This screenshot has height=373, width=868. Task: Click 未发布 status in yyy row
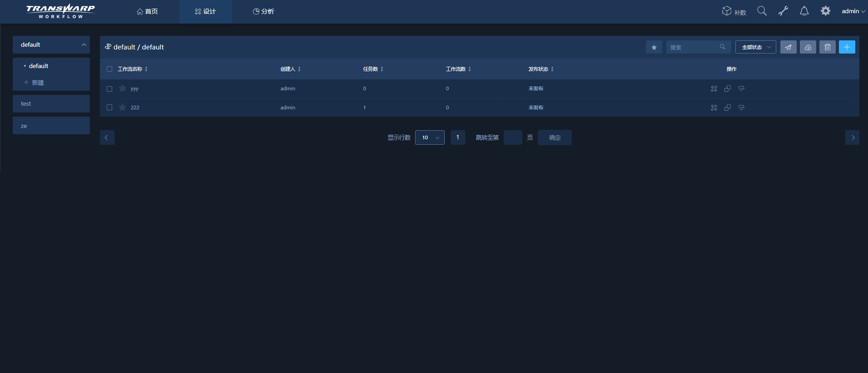tap(536, 88)
